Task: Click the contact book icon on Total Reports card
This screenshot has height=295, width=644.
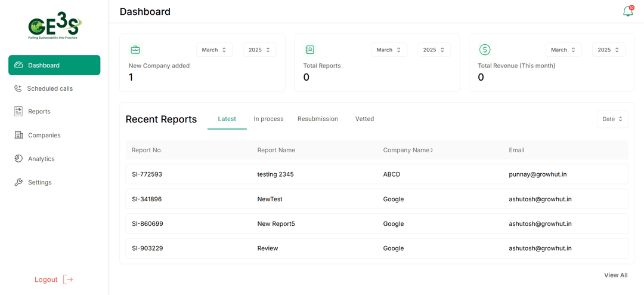Action: pyautogui.click(x=309, y=50)
